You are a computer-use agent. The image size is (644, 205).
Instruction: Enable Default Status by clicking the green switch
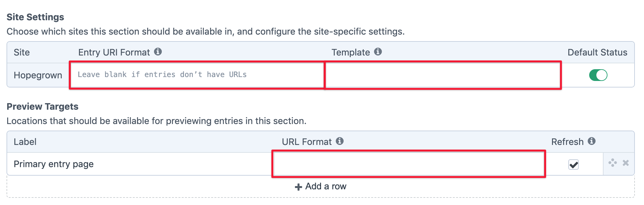click(598, 75)
